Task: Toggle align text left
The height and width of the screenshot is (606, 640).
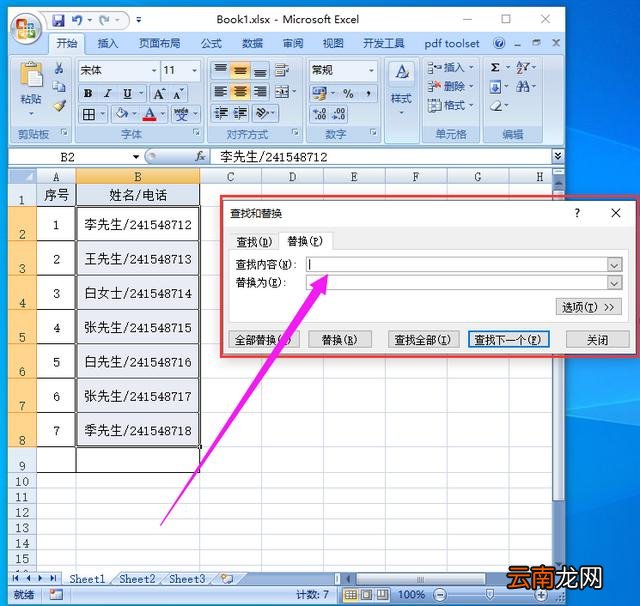Action: [x=221, y=92]
